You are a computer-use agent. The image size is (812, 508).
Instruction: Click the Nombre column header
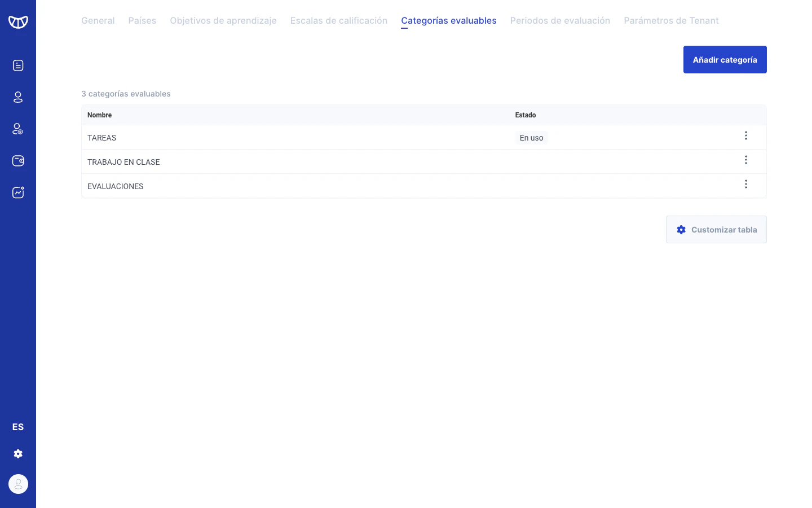pos(99,115)
